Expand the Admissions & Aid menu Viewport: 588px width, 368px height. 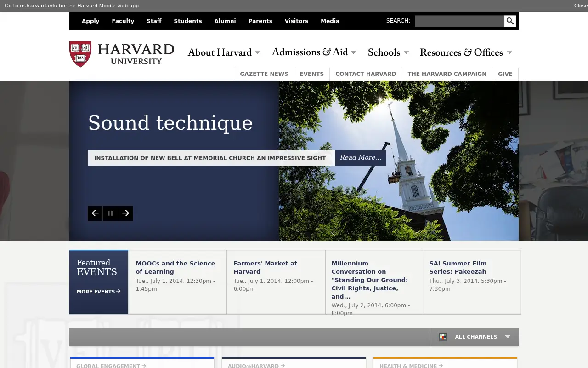click(x=314, y=52)
